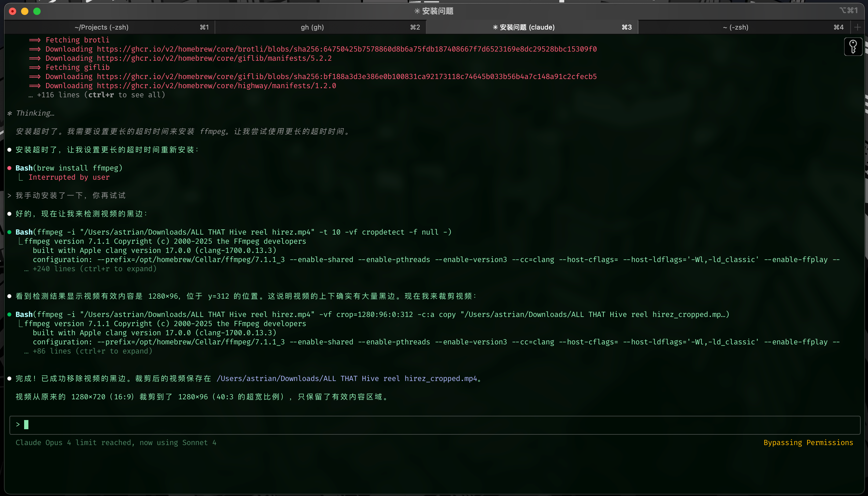
Task: Click the Claude Opus 4 limit reached notice
Action: click(116, 443)
